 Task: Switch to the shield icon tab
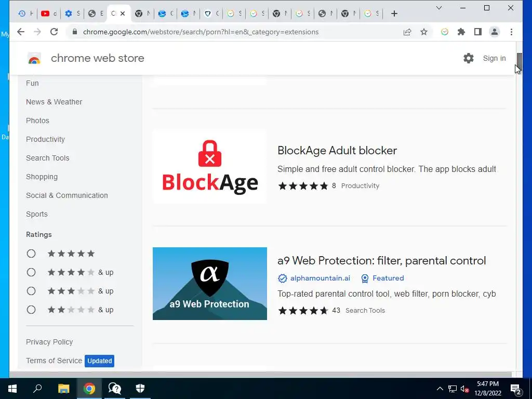point(212,14)
